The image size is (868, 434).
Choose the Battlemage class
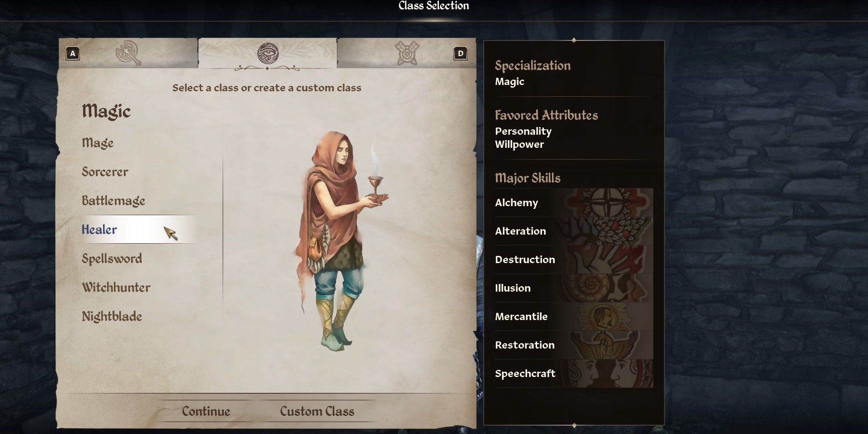click(113, 201)
